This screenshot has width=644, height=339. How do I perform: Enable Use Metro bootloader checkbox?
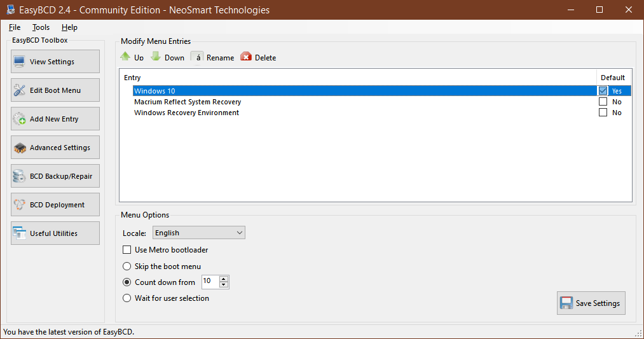click(x=127, y=250)
